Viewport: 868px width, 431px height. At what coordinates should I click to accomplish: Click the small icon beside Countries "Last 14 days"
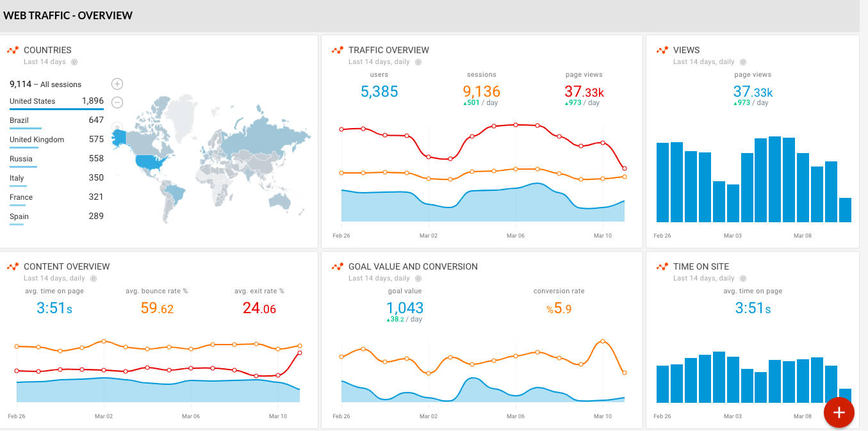pyautogui.click(x=74, y=62)
